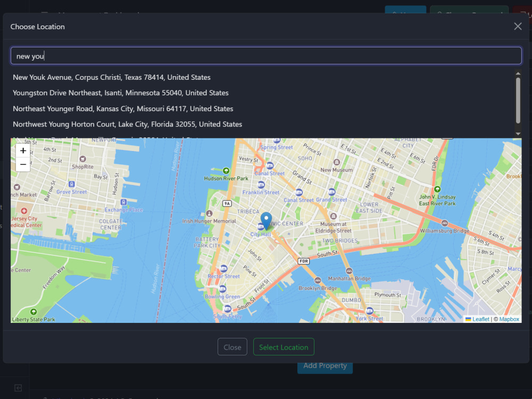
Task: Click the Select Location button
Action: click(x=284, y=347)
